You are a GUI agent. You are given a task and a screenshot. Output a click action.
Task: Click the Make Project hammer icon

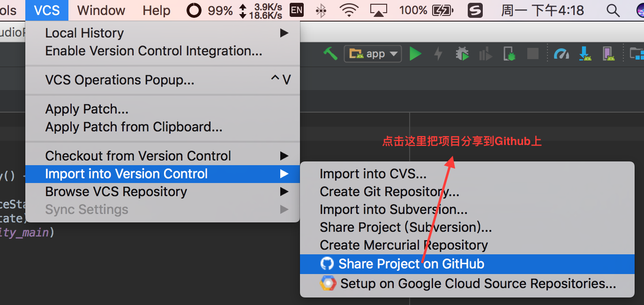330,54
